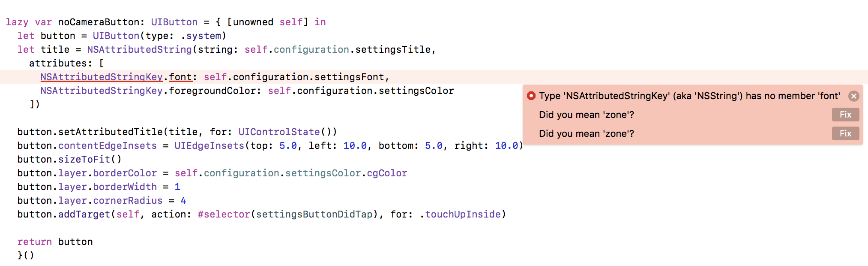Select the cgColor property on settingsColor
The image size is (868, 266).
(388, 173)
